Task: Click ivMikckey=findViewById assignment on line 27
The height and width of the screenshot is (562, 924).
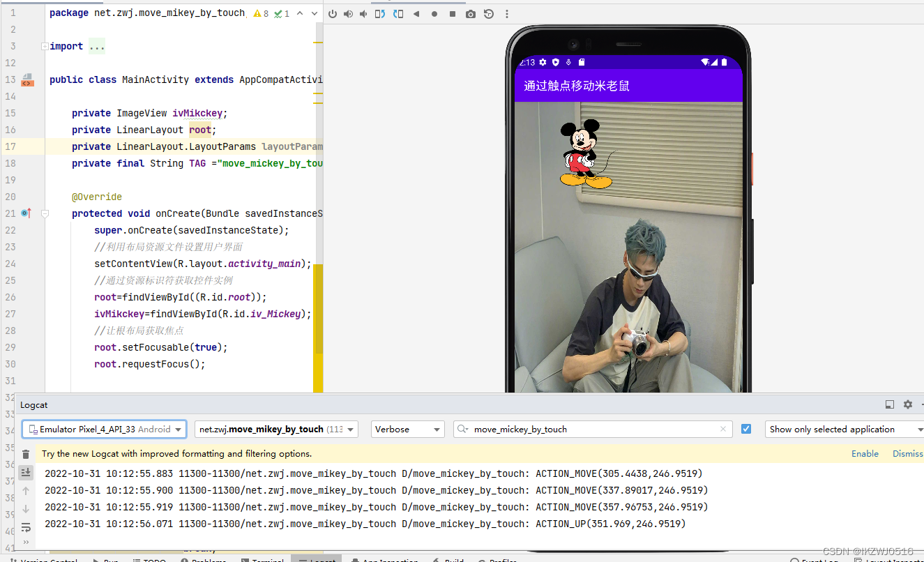Action: click(203, 314)
